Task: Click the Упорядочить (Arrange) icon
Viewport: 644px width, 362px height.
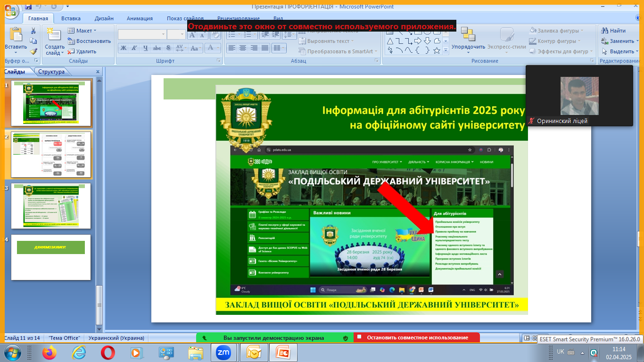Action: coord(468,39)
